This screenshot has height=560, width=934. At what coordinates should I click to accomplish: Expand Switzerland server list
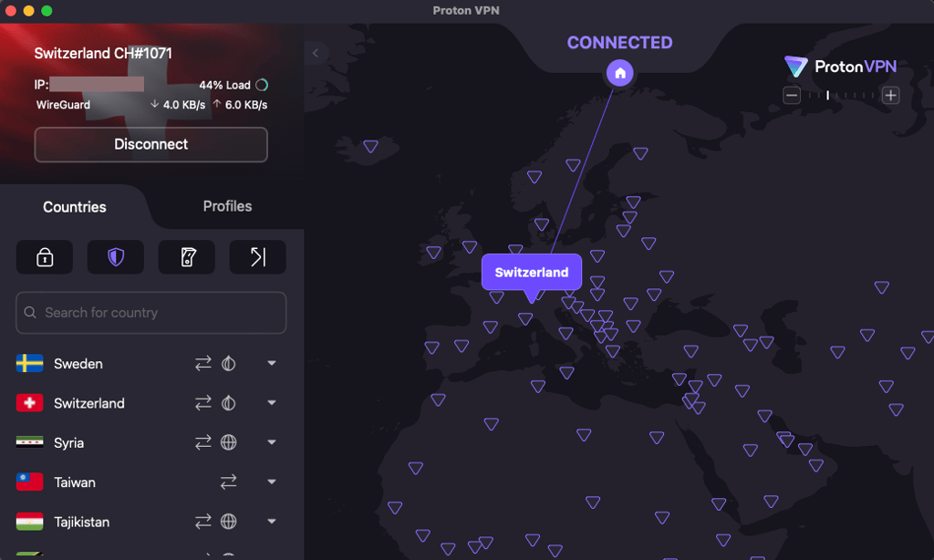tap(272, 403)
